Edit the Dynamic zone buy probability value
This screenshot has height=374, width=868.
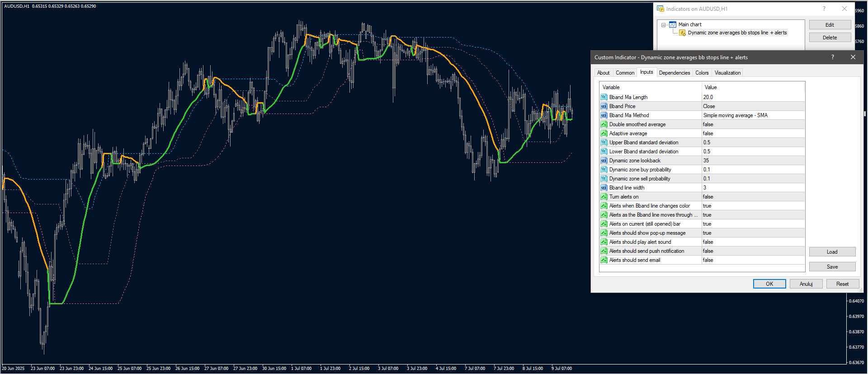tap(753, 170)
